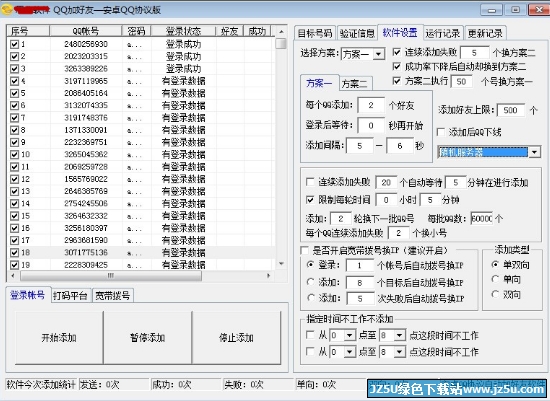This screenshot has width=550, height=401.
Task: Click 添加间隔 minimum seconds field
Action: coord(360,146)
